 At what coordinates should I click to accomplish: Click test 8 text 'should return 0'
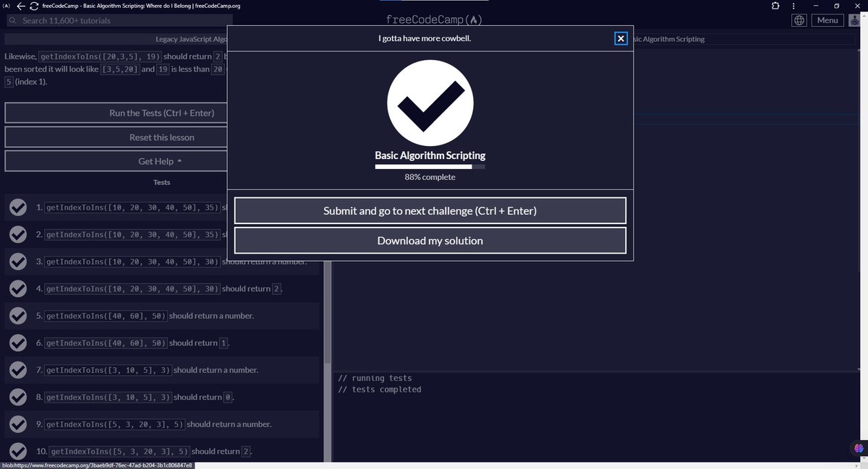coord(204,397)
